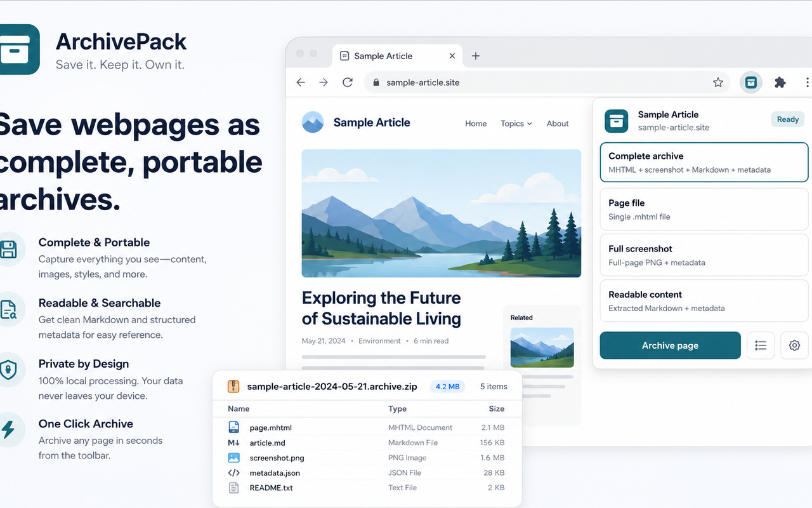Sort files by Size column header

click(x=497, y=409)
